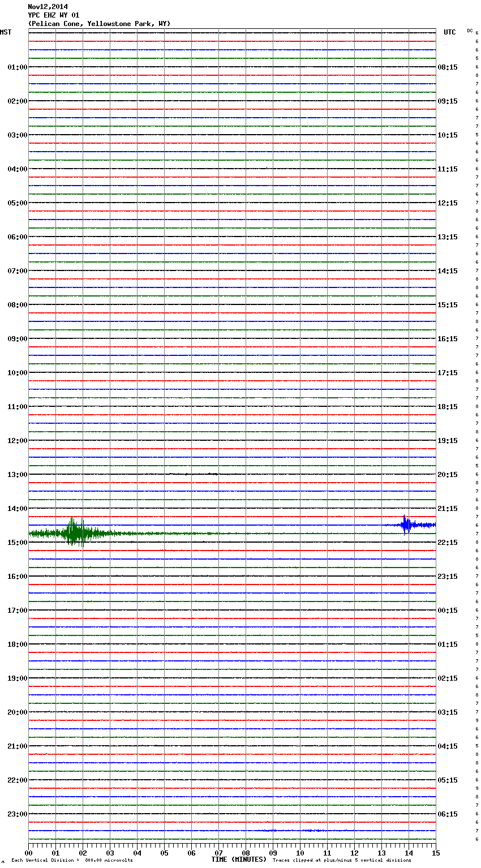
Task: Select the 19:00 MST row label
Action: 18,678
